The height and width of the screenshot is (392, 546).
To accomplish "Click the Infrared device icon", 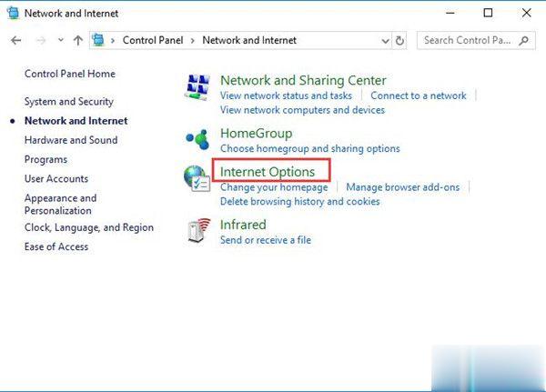I will 197,231.
